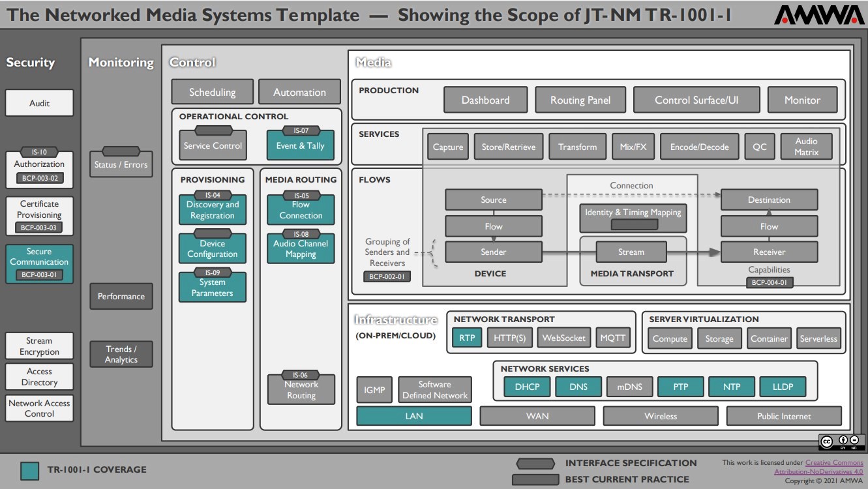Viewport: 868px width, 489px height.
Task: Click the LLDP network service box
Action: coord(783,387)
